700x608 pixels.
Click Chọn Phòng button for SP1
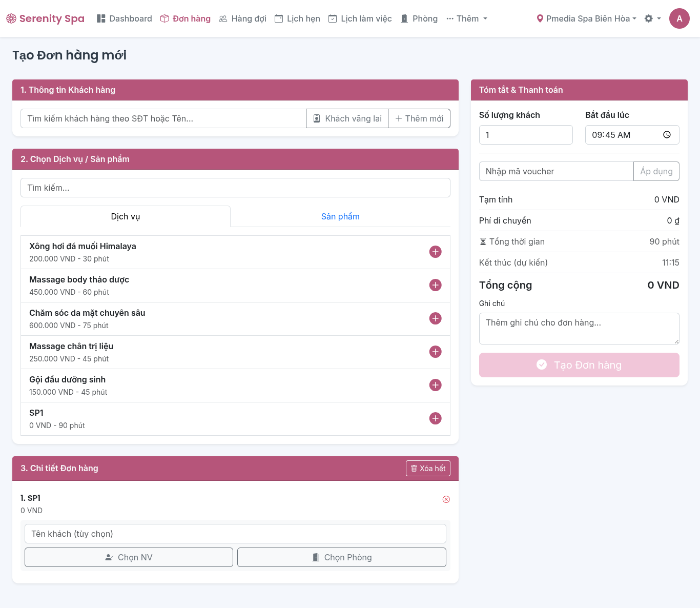coord(341,557)
